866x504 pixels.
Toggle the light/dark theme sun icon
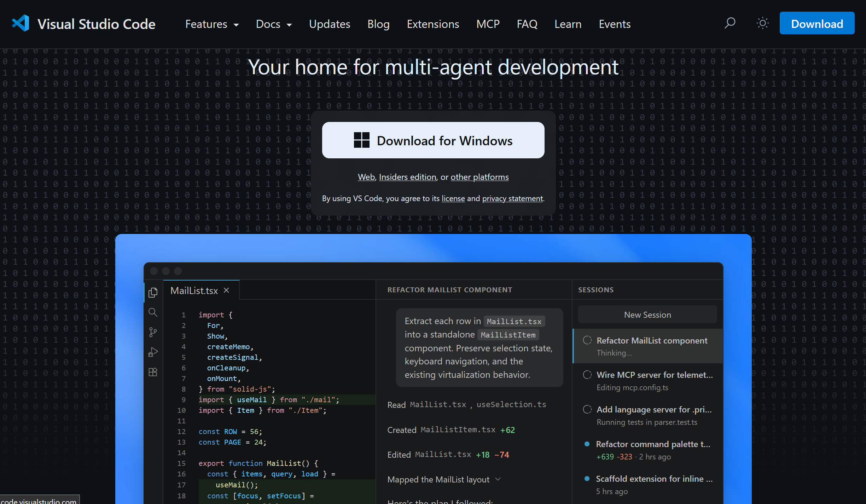762,23
